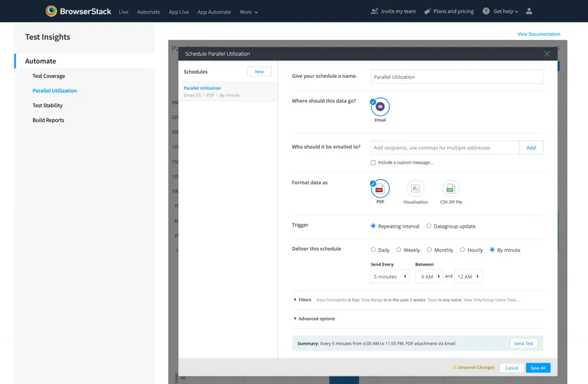Viewport: 588px width, 384px height.
Task: Close the Schedule Parallel Utilization dialog
Action: click(x=547, y=54)
